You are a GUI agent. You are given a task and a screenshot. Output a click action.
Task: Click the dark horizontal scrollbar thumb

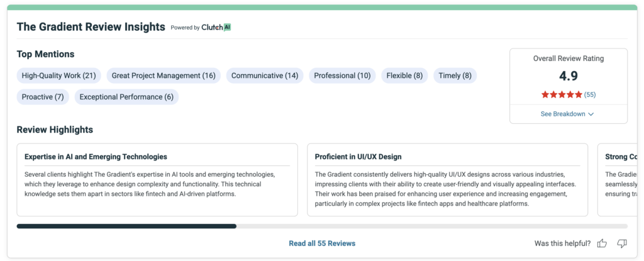[126, 226]
